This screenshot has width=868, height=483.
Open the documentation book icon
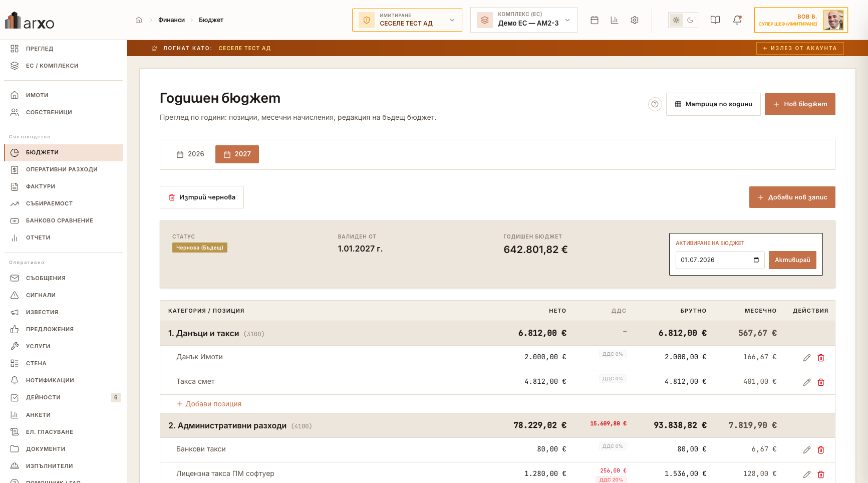(x=715, y=20)
